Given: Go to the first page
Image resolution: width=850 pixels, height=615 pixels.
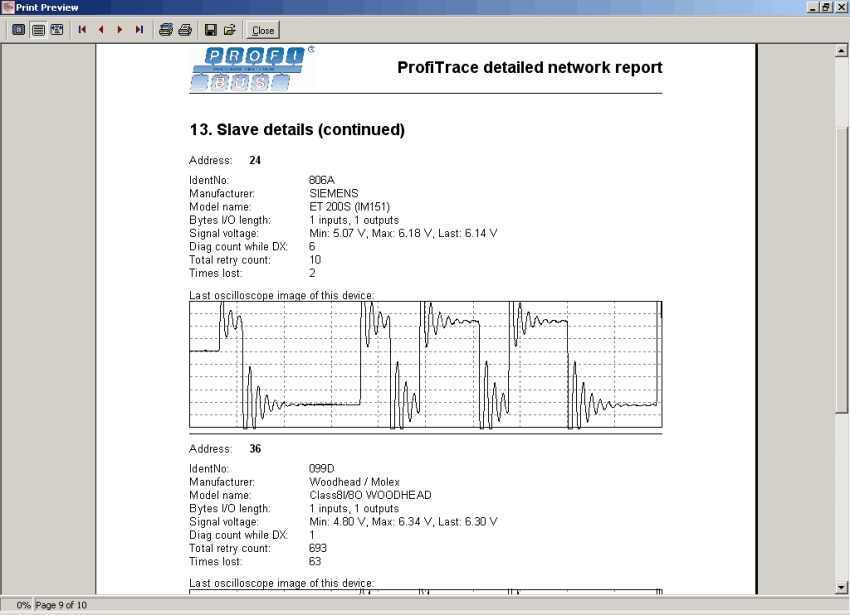Looking at the screenshot, I should coord(82,30).
